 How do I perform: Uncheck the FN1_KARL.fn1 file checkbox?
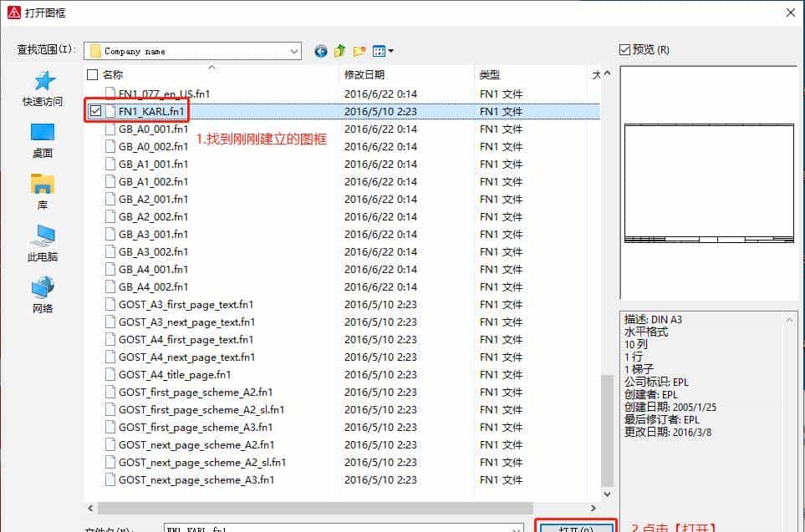click(95, 111)
